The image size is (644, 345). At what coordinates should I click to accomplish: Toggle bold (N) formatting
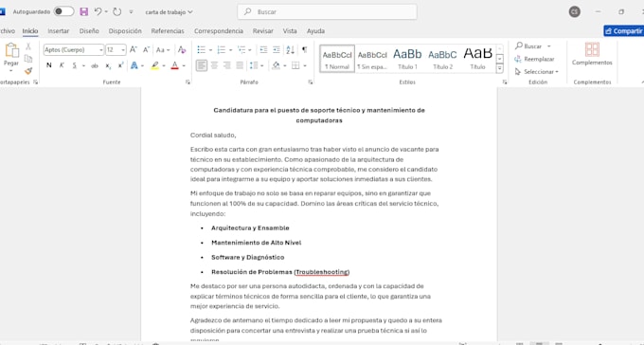49,65
